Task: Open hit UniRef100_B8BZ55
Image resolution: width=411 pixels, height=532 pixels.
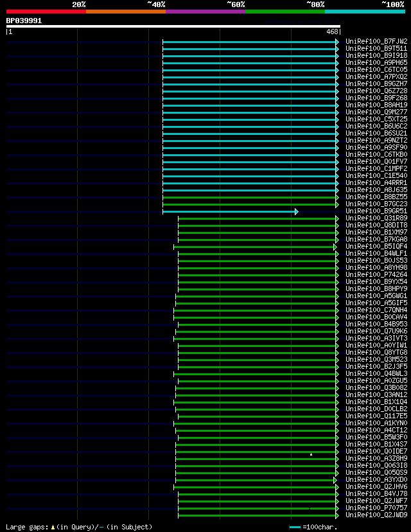Action: (376, 197)
